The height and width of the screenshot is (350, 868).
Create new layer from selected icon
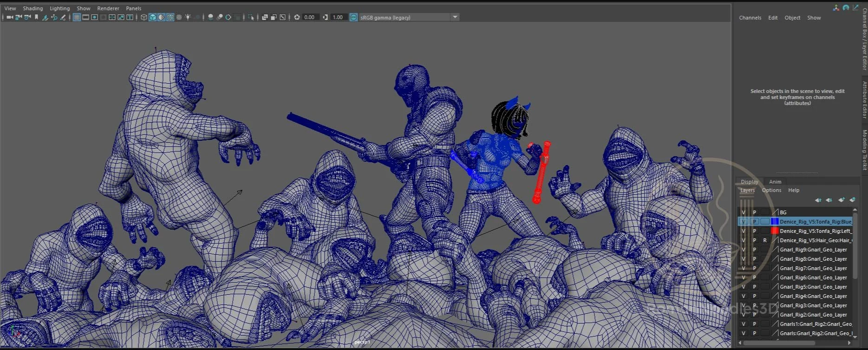[852, 200]
